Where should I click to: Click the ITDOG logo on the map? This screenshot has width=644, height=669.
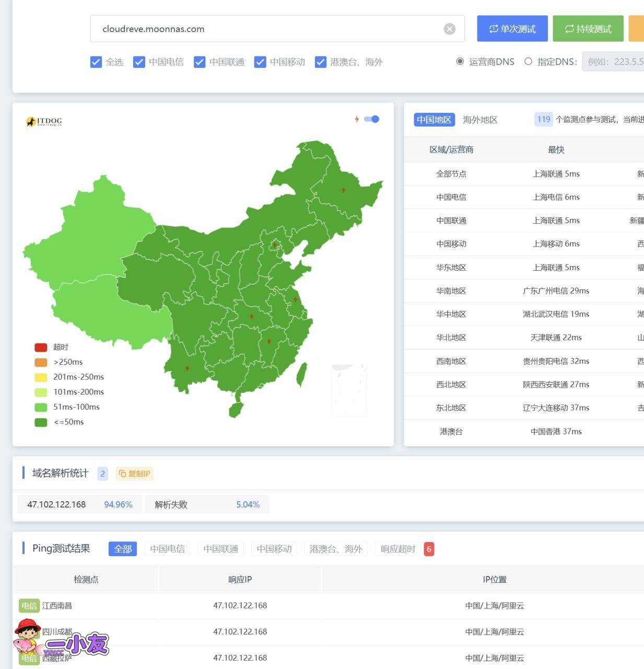[44, 121]
